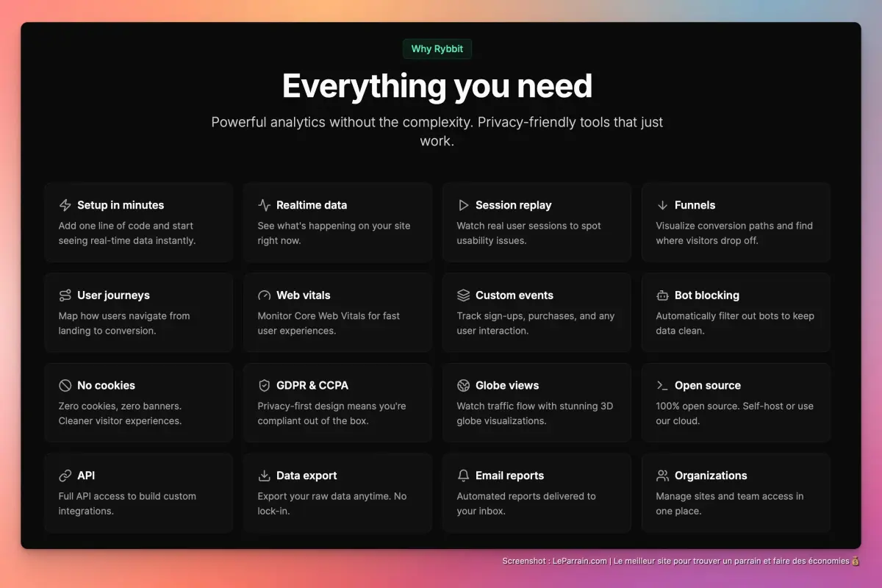Click the robot icon beside Bot blocking
882x588 pixels.
pyautogui.click(x=662, y=295)
